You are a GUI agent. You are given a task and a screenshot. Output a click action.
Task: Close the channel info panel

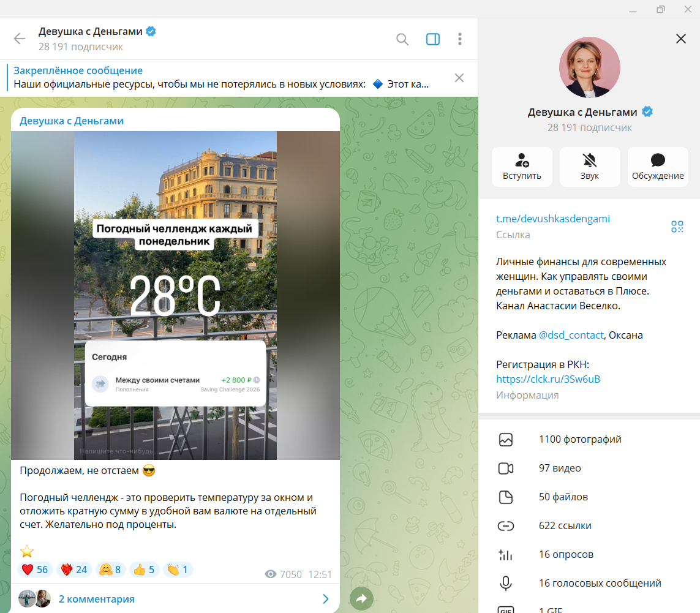pos(681,39)
